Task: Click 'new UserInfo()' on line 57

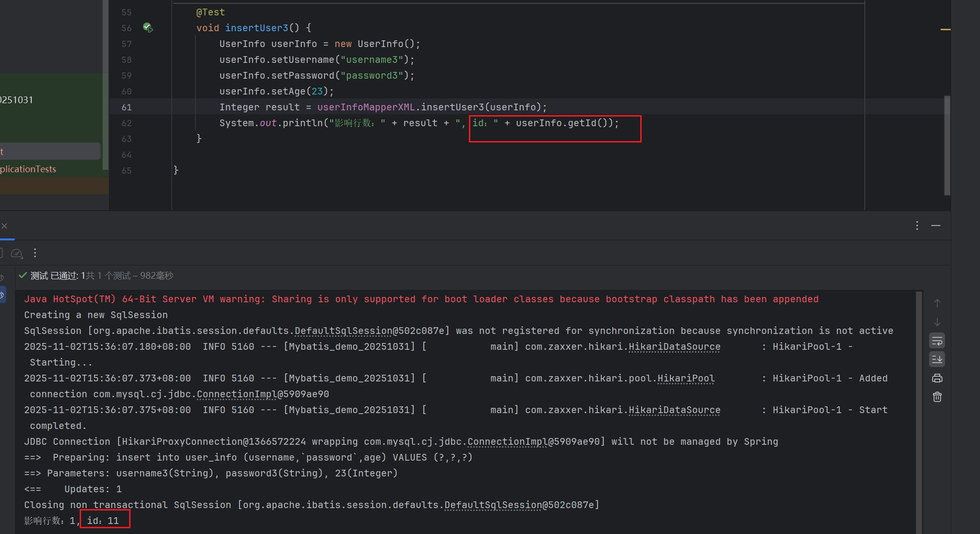Action: [374, 44]
